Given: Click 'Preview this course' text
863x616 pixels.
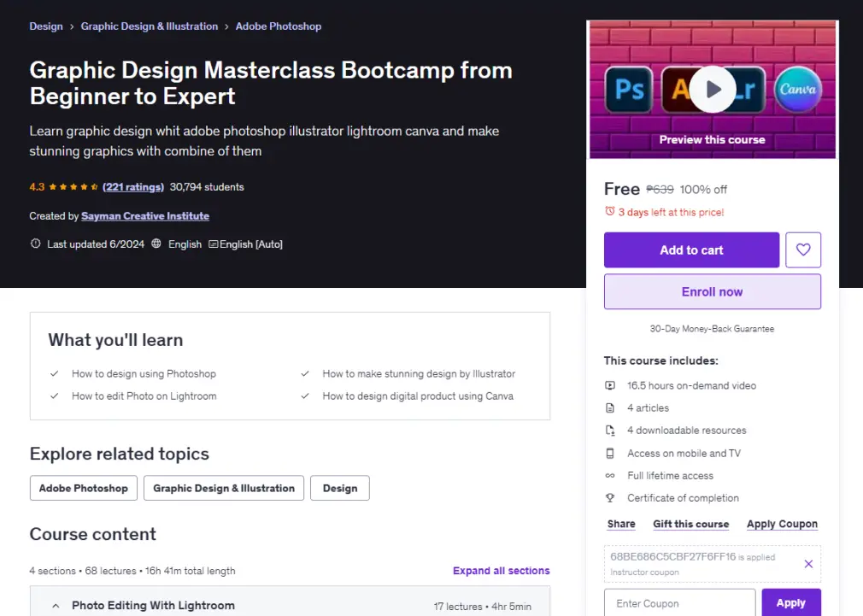Looking at the screenshot, I should tap(713, 140).
